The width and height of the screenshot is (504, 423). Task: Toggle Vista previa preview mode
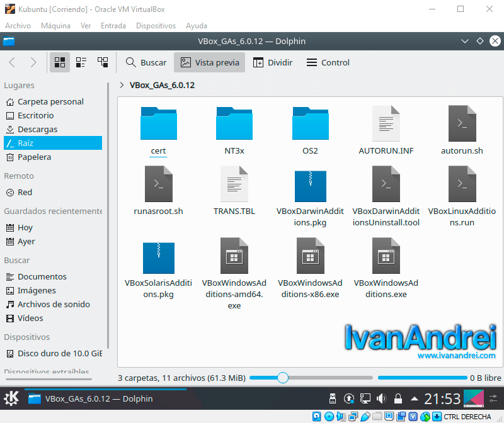[x=210, y=62]
